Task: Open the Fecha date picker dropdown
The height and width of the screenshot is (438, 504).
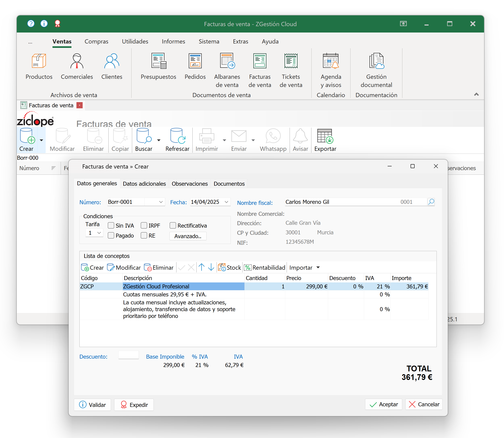Action: 226,202
